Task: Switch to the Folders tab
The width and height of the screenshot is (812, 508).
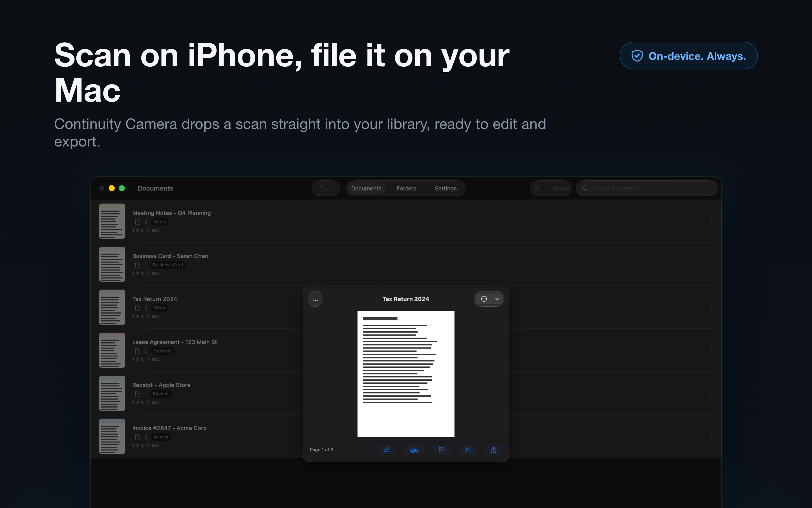Action: pyautogui.click(x=406, y=188)
